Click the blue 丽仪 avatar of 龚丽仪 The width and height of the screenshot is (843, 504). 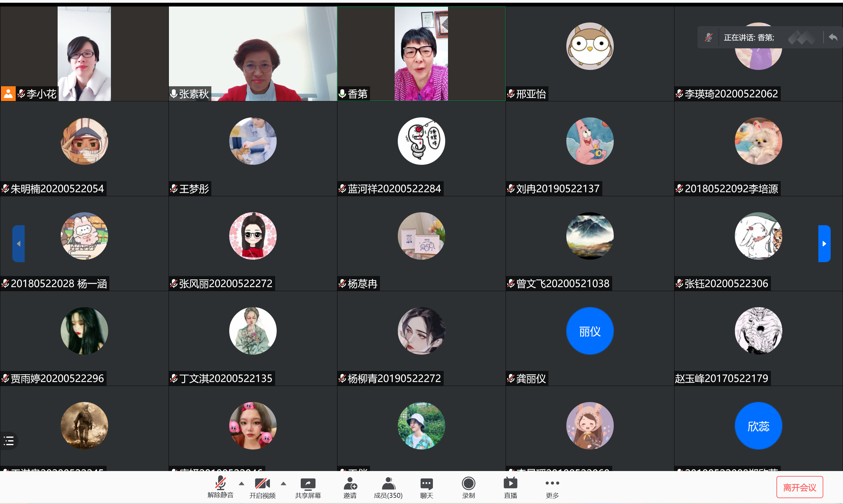coord(590,331)
